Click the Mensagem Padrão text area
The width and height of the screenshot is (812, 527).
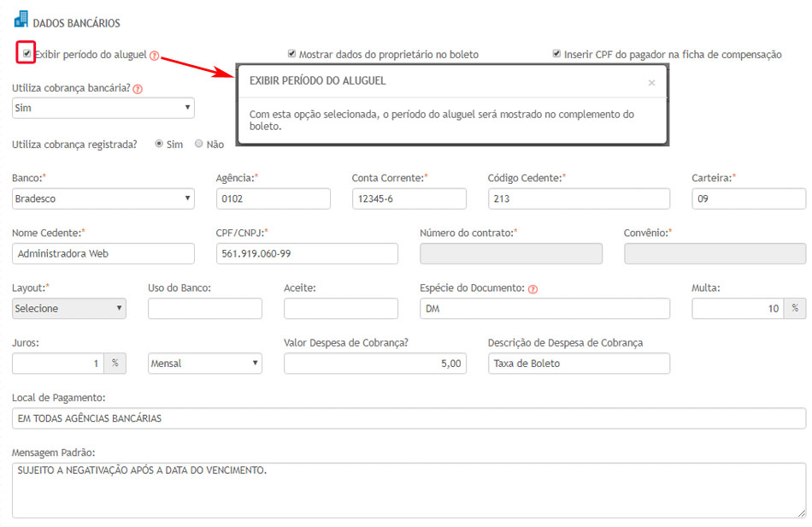[x=409, y=489]
